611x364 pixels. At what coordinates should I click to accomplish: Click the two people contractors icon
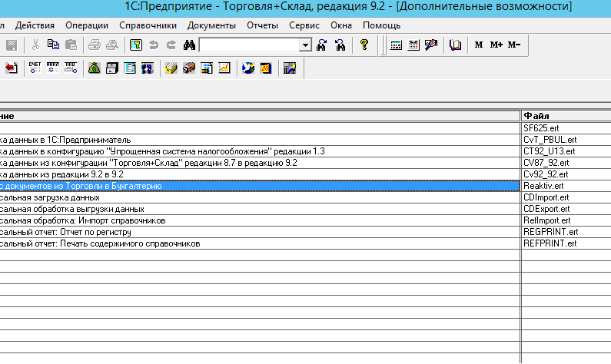coord(148,68)
